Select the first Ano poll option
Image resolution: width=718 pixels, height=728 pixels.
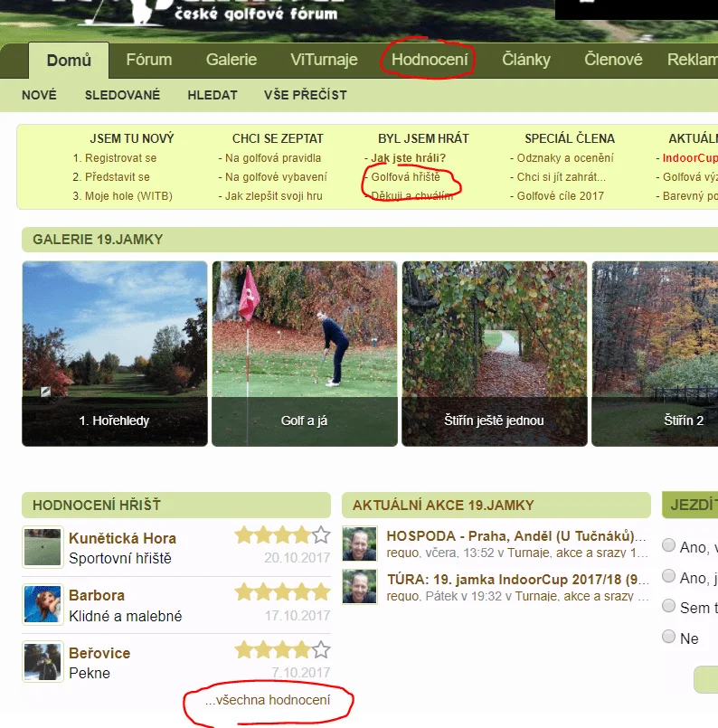(668, 545)
